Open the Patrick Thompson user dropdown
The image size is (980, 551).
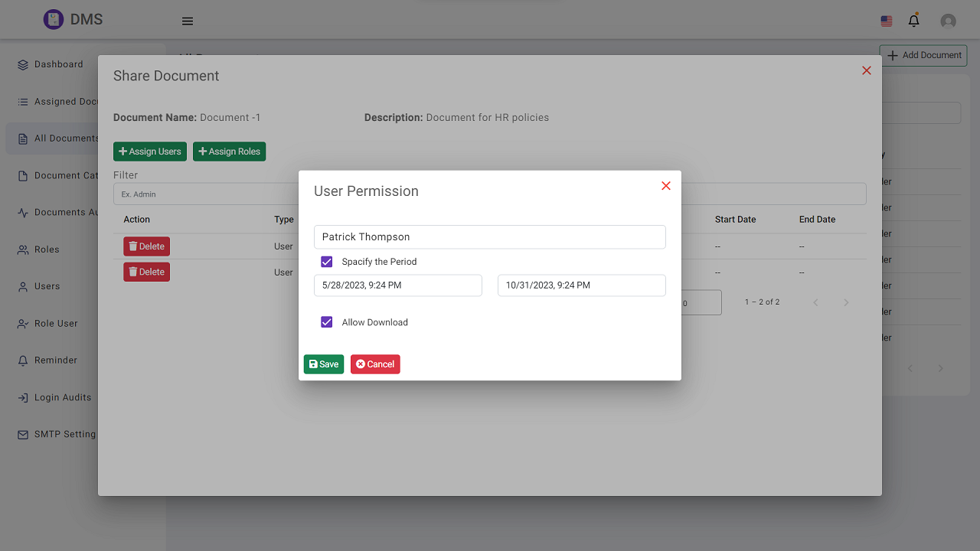click(489, 237)
